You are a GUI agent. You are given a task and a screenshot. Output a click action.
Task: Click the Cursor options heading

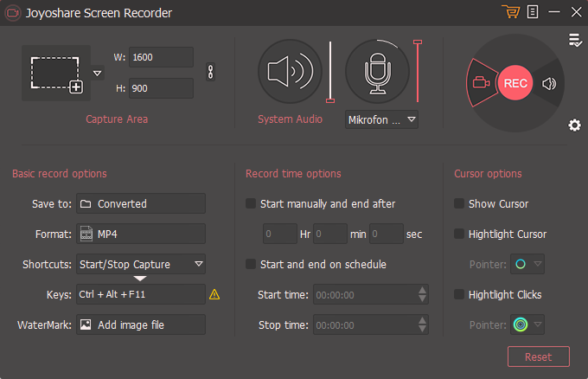click(x=488, y=173)
